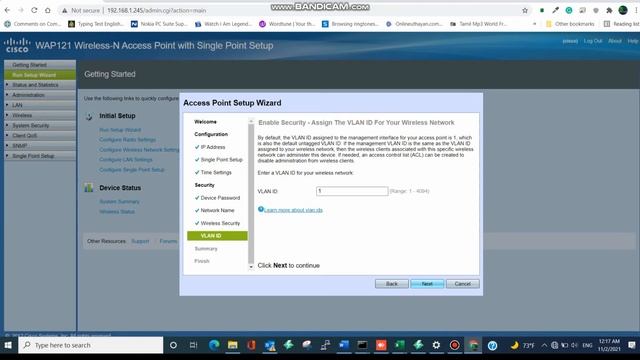Screen dimensions: 640x360
Task: Select the Network Name wizard step
Action: tap(217, 210)
